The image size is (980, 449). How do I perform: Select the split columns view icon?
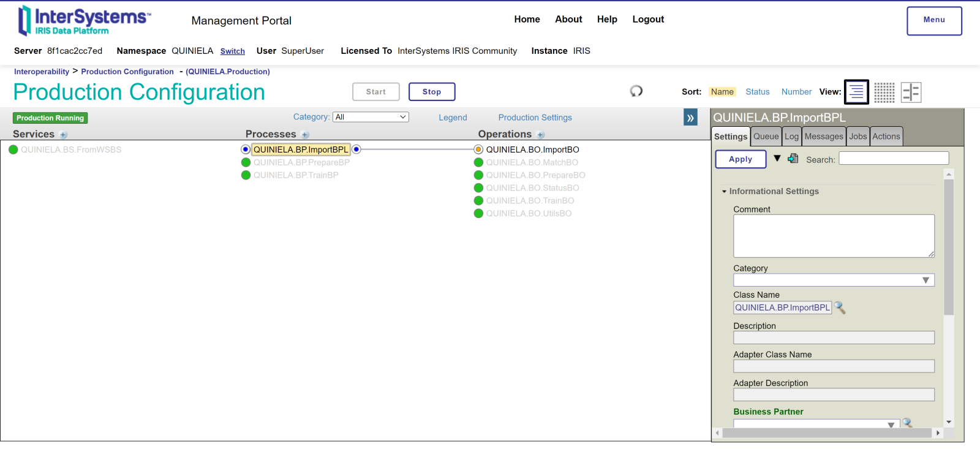point(911,92)
